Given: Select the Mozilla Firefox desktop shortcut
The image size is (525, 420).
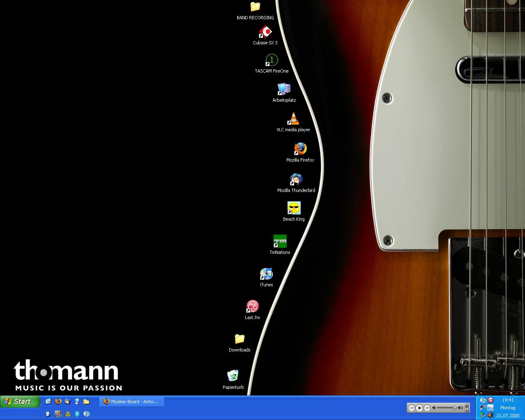Looking at the screenshot, I should (300, 153).
